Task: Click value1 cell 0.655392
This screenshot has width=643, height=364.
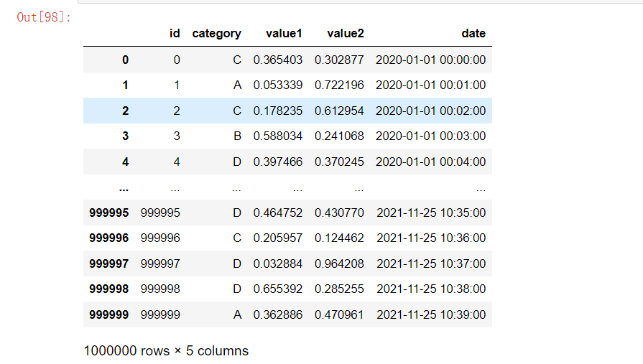Action: coord(277,289)
